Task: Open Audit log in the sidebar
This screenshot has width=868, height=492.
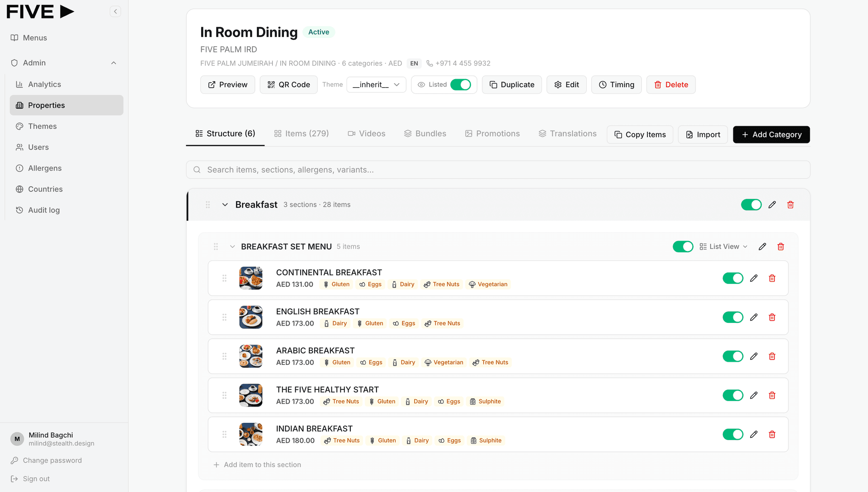Action: pyautogui.click(x=66, y=210)
